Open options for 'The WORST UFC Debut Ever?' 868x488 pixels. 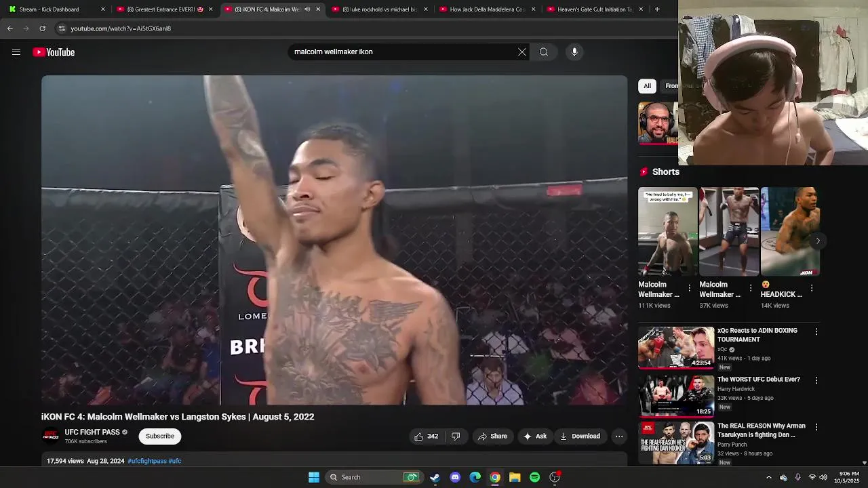pos(816,381)
